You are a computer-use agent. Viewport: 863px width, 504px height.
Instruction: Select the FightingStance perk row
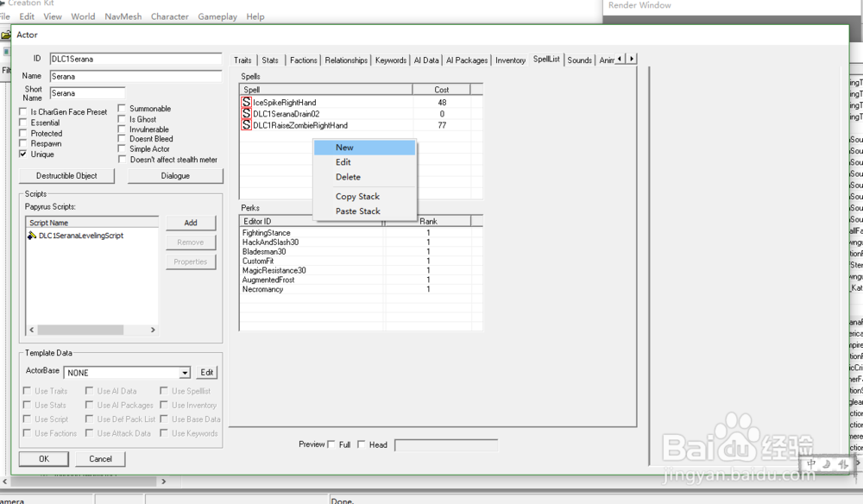pos(361,233)
